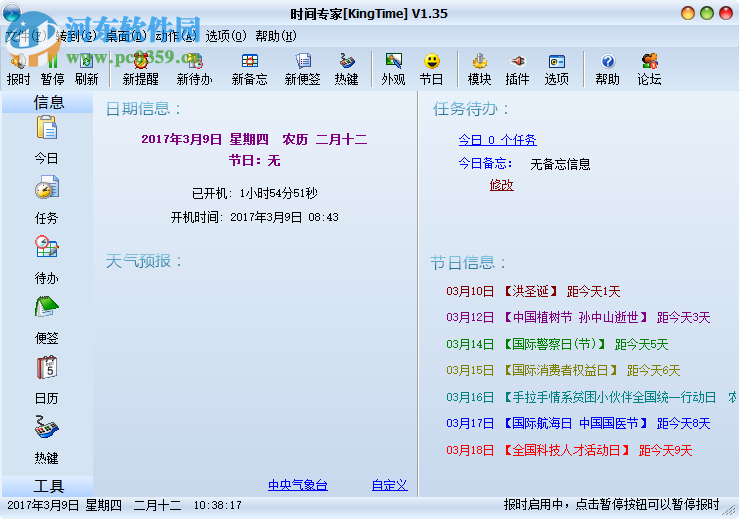Expand the 工具 sidebar section

[x=48, y=486]
